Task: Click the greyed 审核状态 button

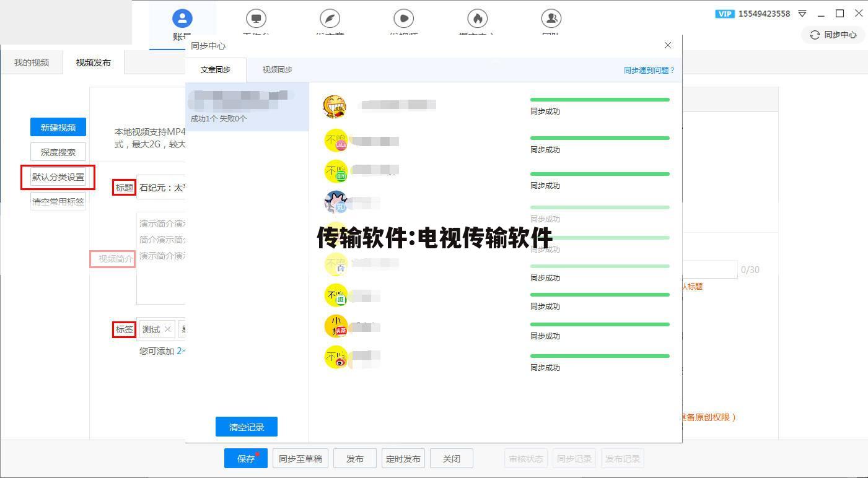Action: (x=526, y=459)
